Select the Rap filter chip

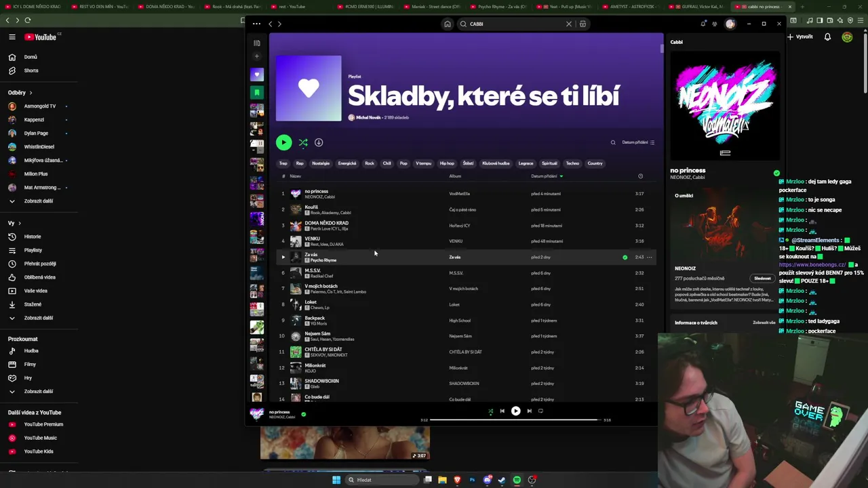click(300, 163)
